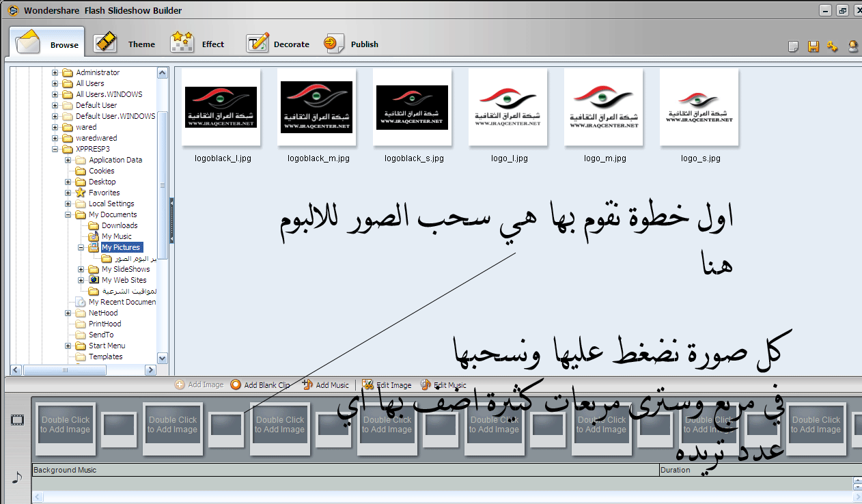Click the music note track icon
Image resolution: width=862 pixels, height=504 pixels.
[x=18, y=477]
